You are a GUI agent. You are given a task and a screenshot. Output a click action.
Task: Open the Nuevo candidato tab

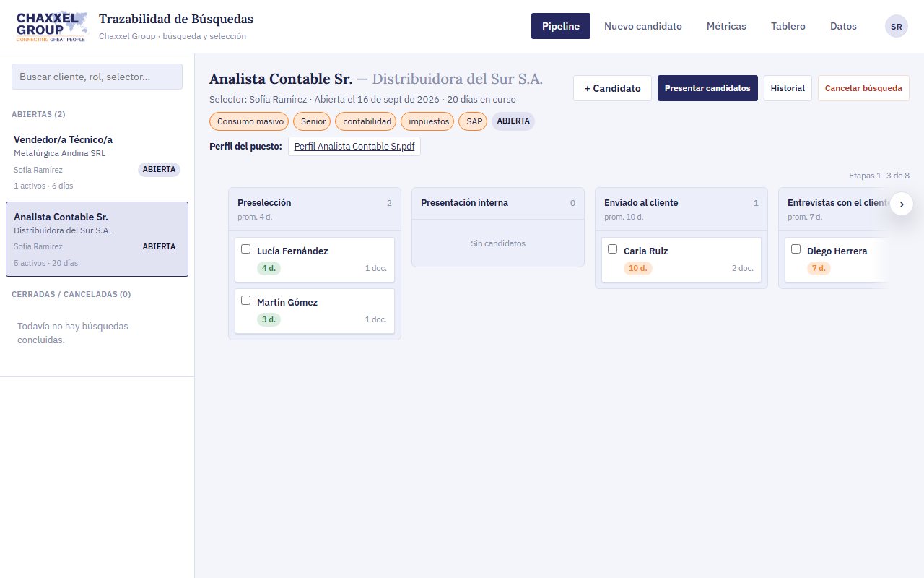click(x=643, y=26)
